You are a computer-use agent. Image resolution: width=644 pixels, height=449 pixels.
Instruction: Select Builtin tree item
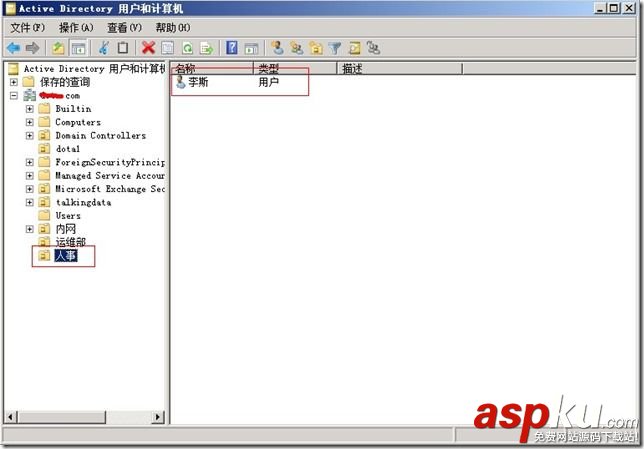73,109
